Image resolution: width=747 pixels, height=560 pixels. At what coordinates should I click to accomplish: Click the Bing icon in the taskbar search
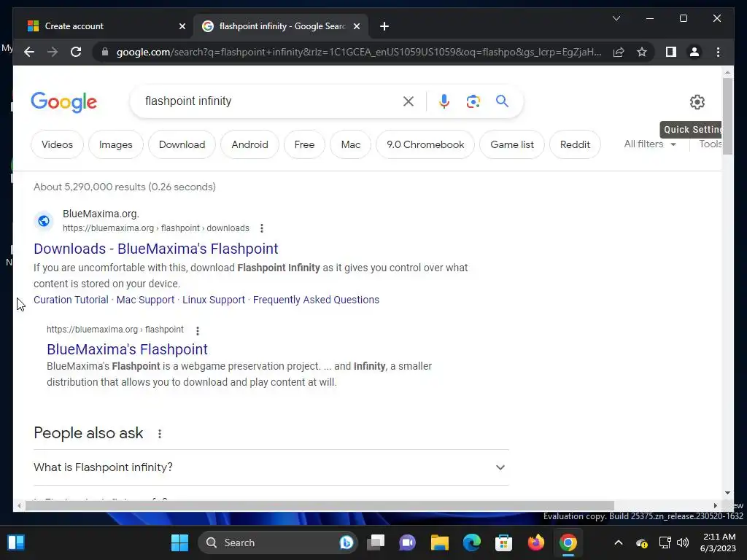click(x=347, y=542)
